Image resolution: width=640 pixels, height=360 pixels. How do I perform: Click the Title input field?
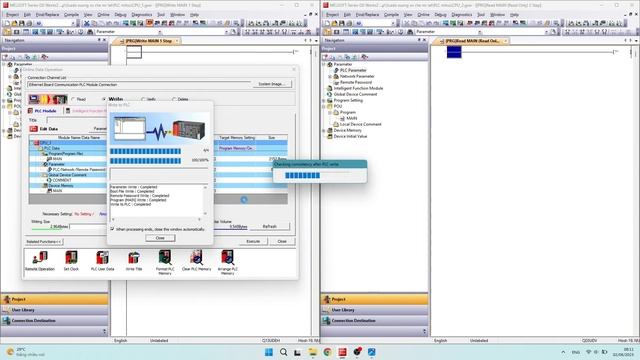pyautogui.click(x=77, y=120)
